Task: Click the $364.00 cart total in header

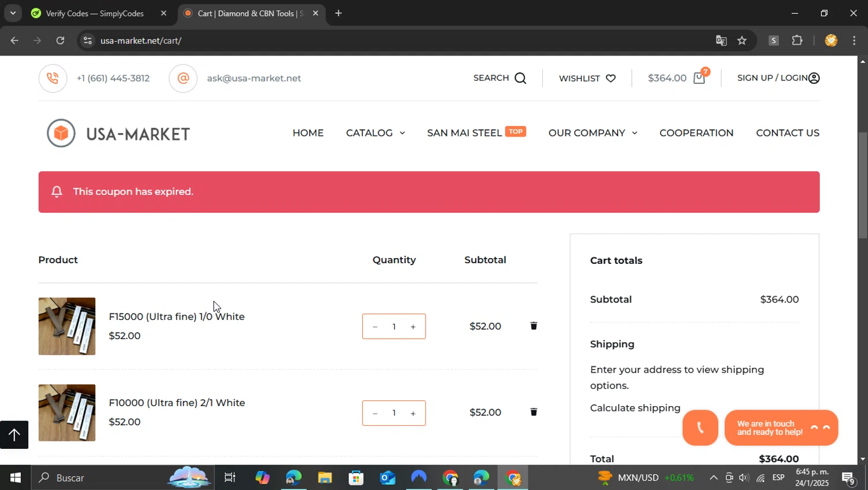Action: [667, 78]
